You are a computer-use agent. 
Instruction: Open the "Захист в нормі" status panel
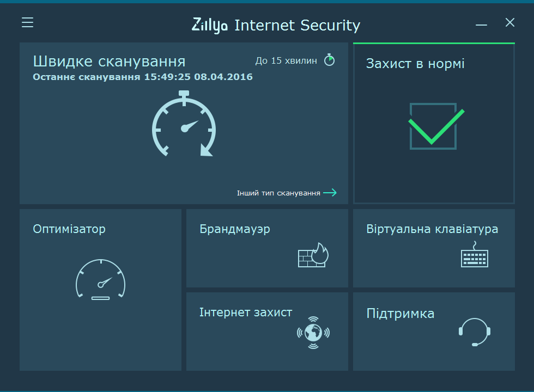(x=434, y=123)
